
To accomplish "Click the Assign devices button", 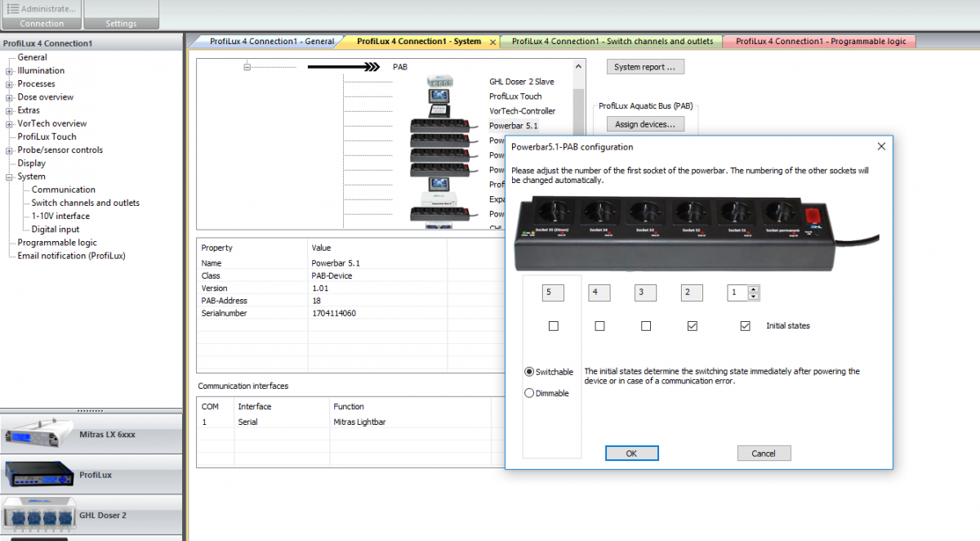I will pyautogui.click(x=645, y=124).
